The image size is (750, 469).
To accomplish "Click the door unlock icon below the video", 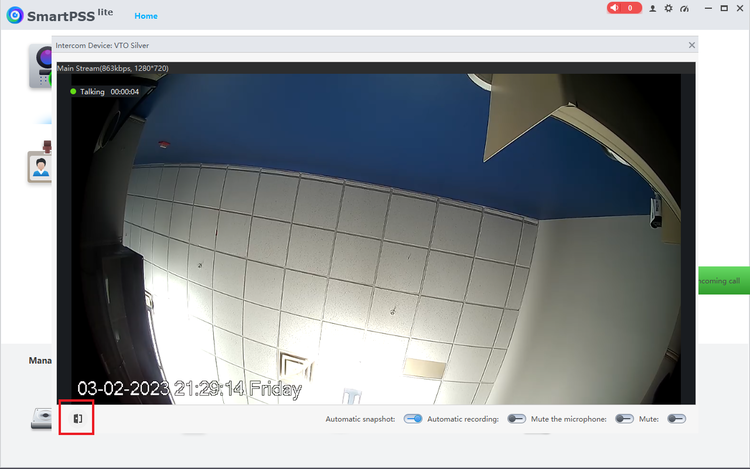I will (x=77, y=419).
